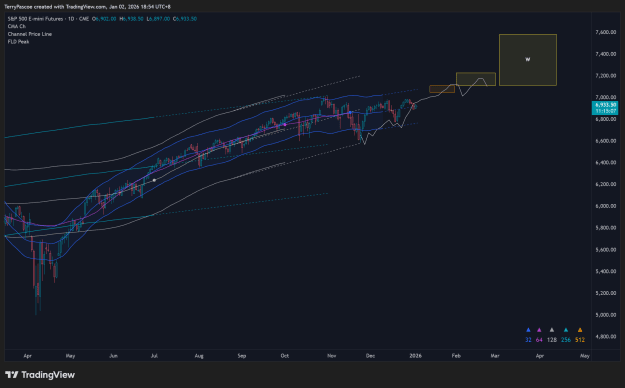Click the 6,200.00 price axis label
625x388 pixels.
605,184
